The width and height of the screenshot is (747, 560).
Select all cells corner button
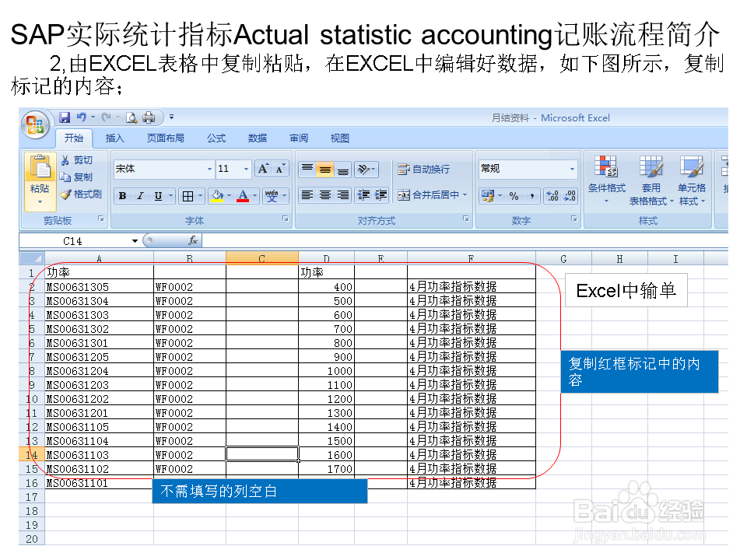click(x=32, y=258)
